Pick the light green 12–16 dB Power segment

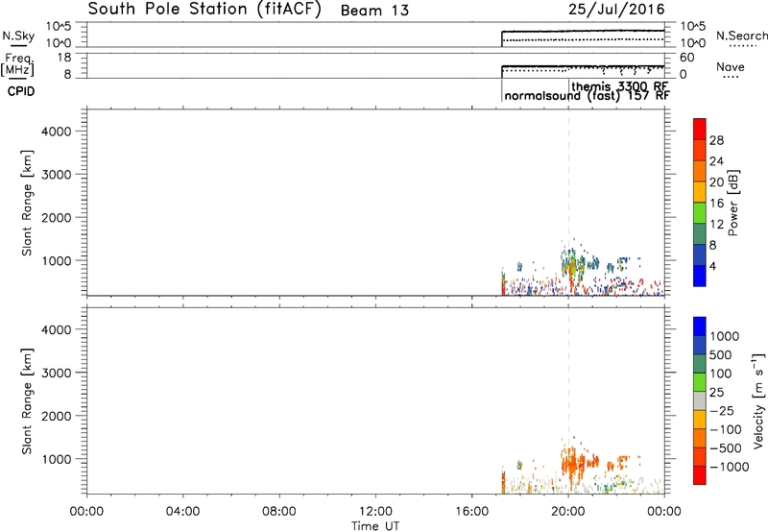tap(700, 213)
